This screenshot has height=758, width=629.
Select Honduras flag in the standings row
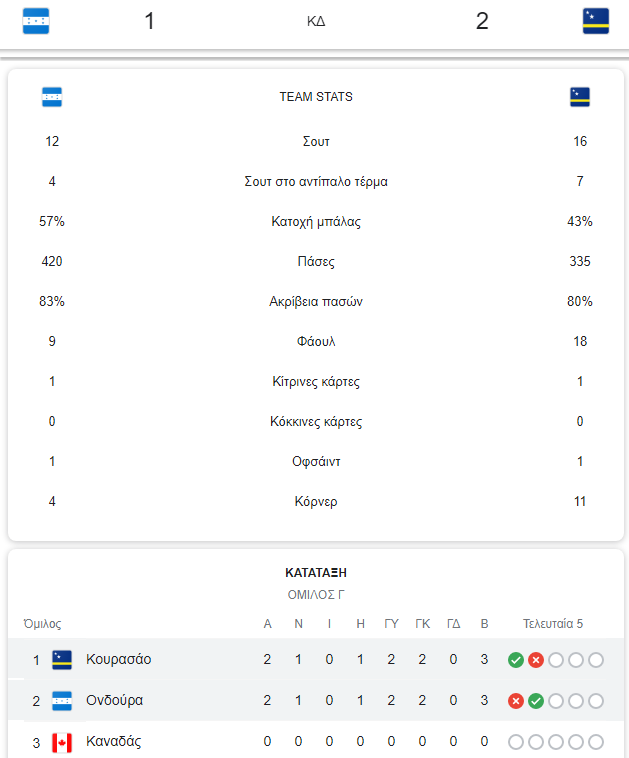click(x=62, y=701)
